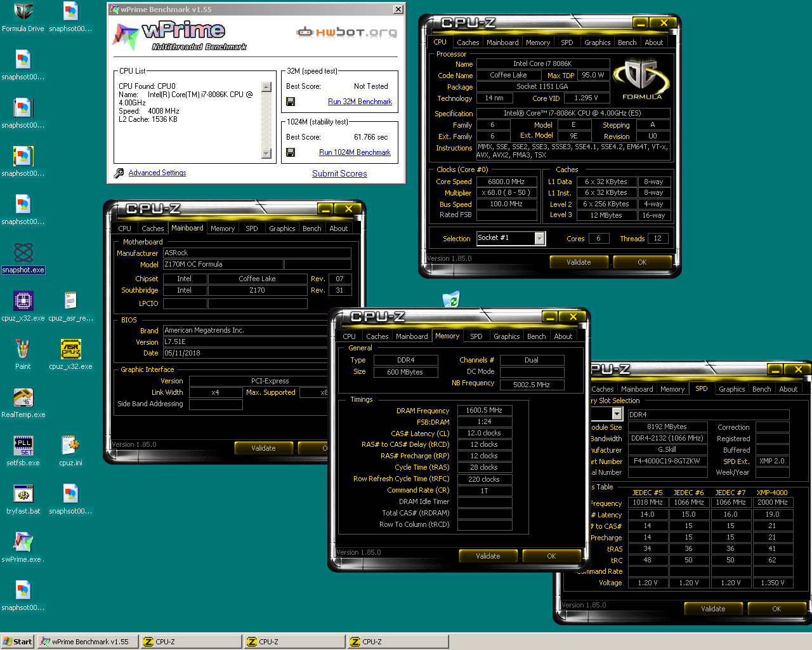The image size is (812, 650).
Task: Open Mainboard tab in the Memory CPU-Z window
Action: click(412, 336)
